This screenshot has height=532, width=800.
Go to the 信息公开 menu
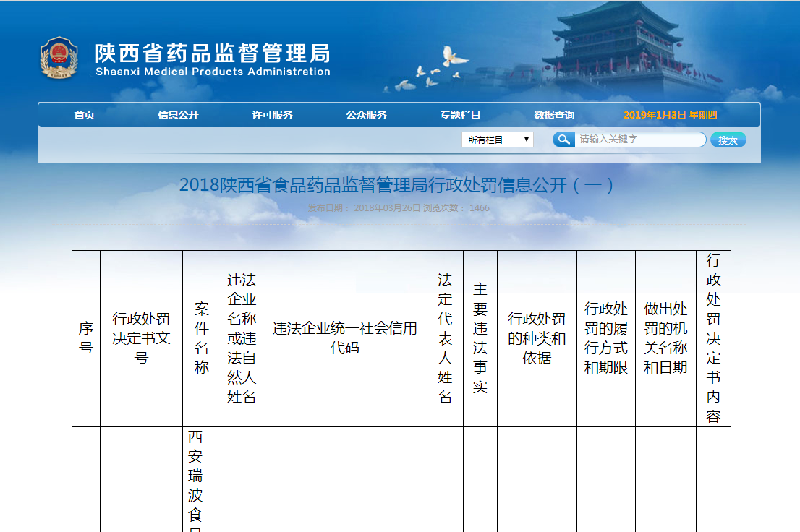pos(178,115)
